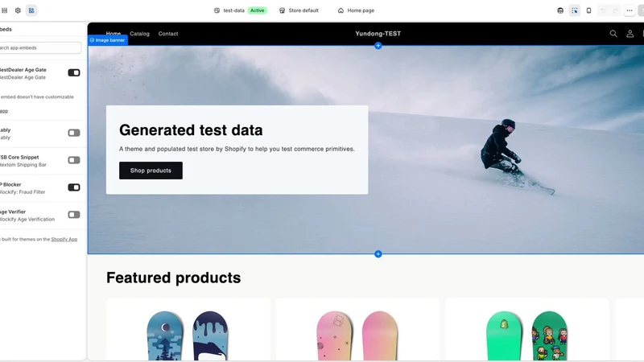Select the App embeds icon
This screenshot has width=644, height=362.
click(31, 10)
